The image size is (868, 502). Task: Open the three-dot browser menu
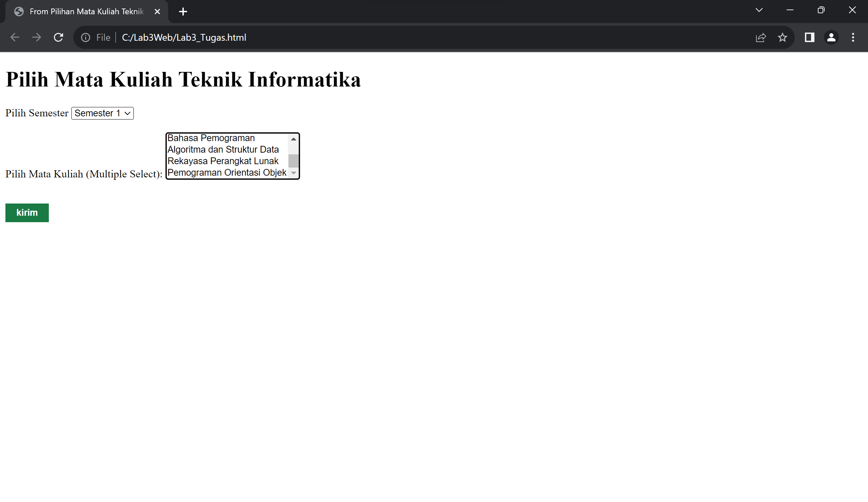tap(853, 37)
